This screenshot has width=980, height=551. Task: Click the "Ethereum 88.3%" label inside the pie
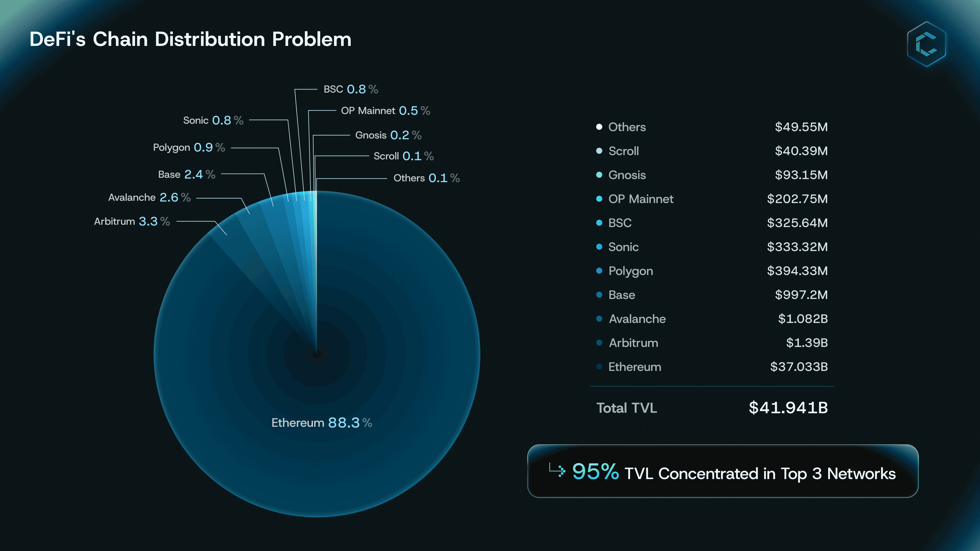click(x=322, y=422)
